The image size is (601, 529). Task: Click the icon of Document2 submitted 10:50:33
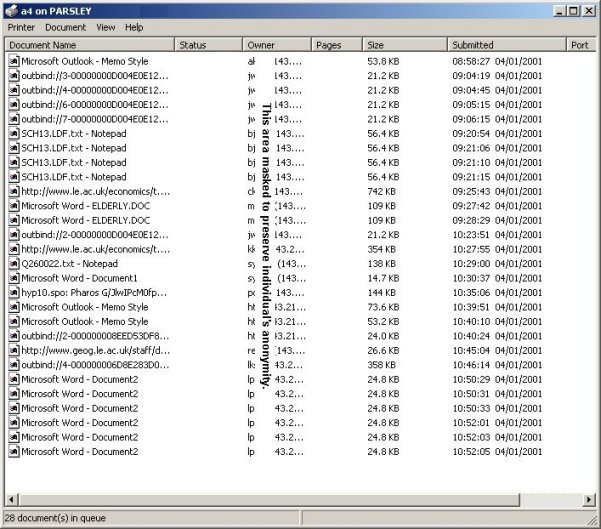[x=14, y=408]
